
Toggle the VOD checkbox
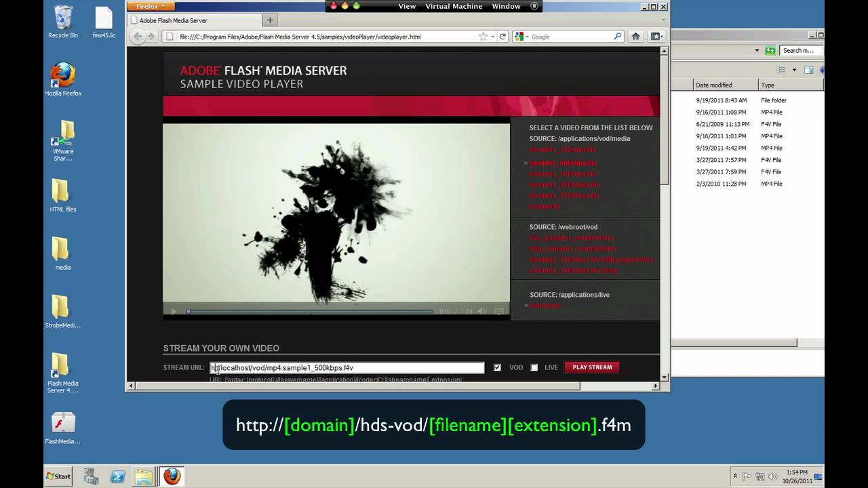[x=497, y=367]
